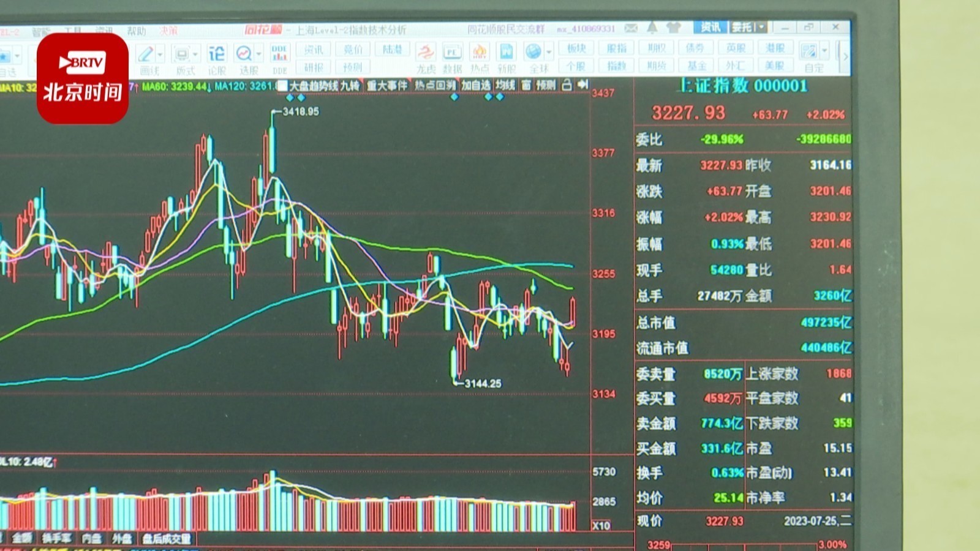980x551 pixels.
Task: Open the 版式 layout icon
Action: point(181,54)
